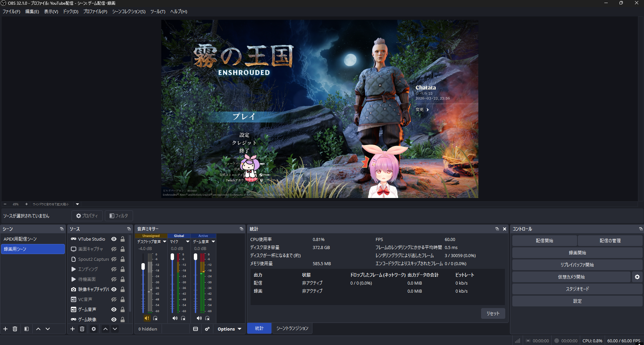Open the ゲーム音声 dropdown in audio mixer
Viewport: 644px width, 345px height.
point(213,241)
